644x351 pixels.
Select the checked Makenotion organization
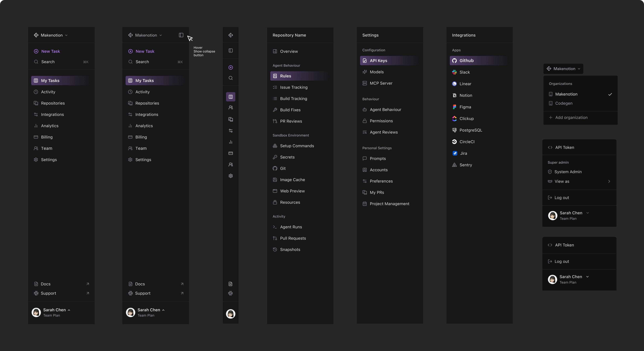[x=580, y=94]
